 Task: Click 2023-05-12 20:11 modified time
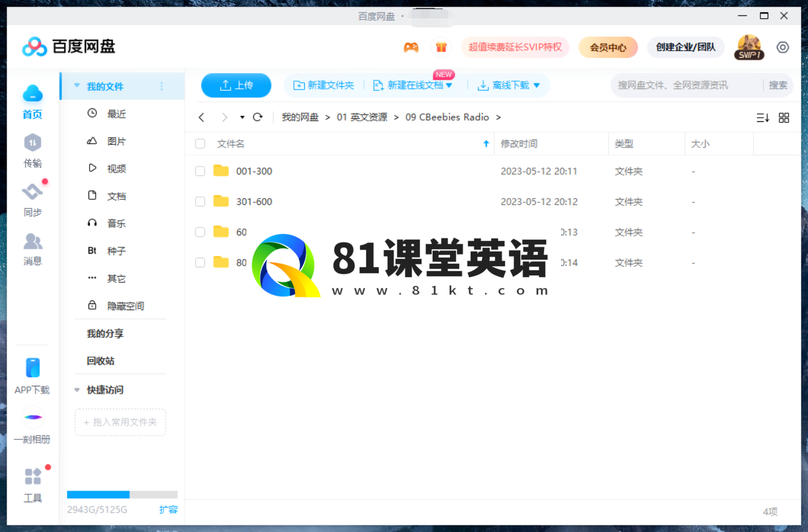(x=539, y=171)
